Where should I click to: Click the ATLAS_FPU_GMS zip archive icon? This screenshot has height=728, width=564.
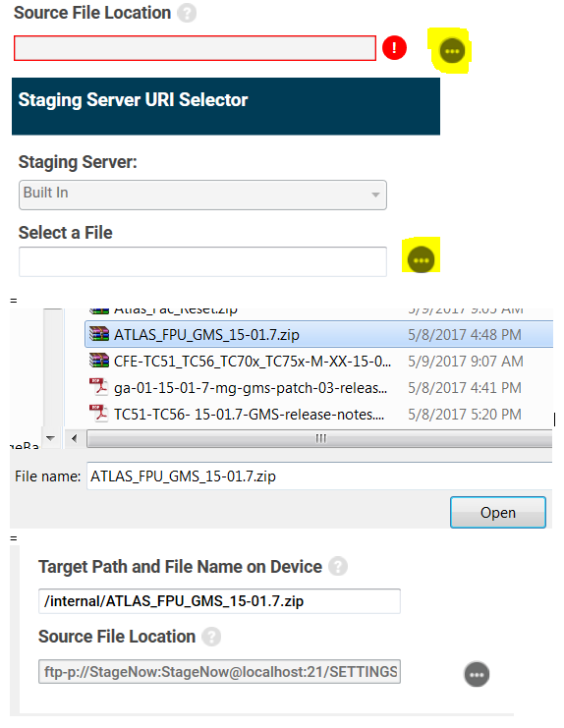(99, 334)
